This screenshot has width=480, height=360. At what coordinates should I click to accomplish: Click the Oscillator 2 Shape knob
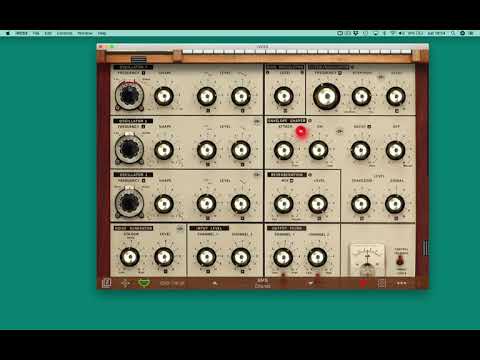pos(164,150)
